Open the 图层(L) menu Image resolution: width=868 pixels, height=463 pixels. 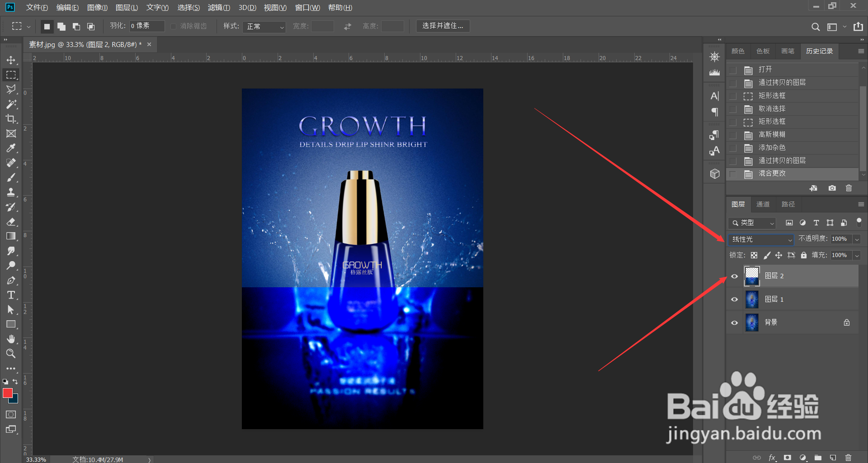127,8
